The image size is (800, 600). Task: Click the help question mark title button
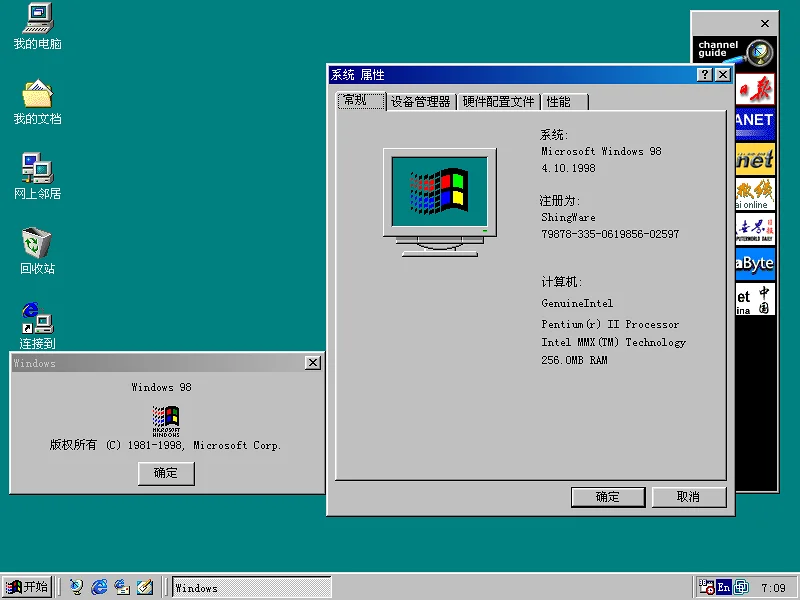705,75
